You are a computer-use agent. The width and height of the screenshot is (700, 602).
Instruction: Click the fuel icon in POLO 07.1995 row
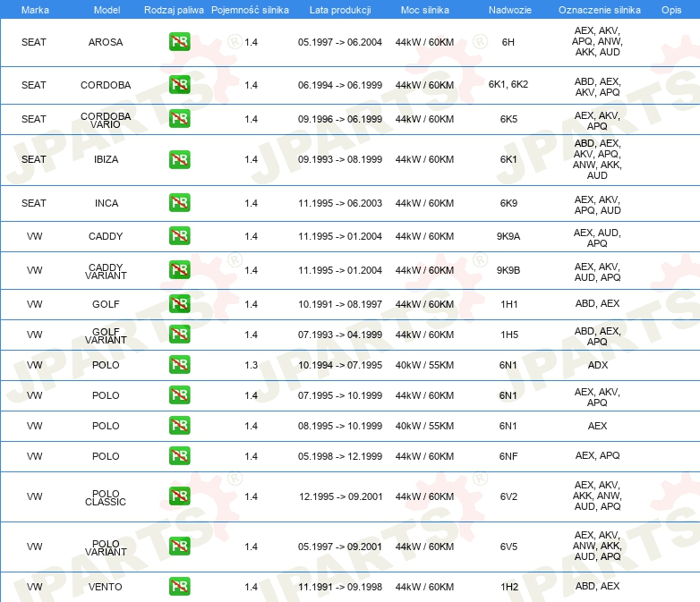[179, 395]
